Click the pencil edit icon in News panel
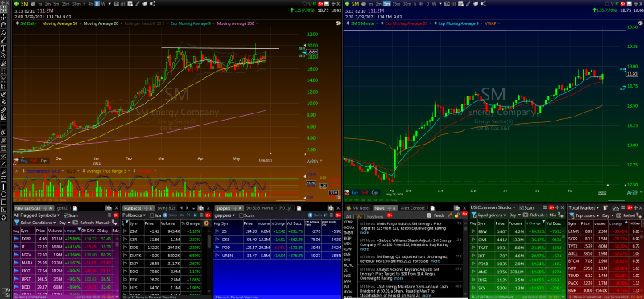Image resolution: width=644 pixels, height=299 pixels. 450,215
